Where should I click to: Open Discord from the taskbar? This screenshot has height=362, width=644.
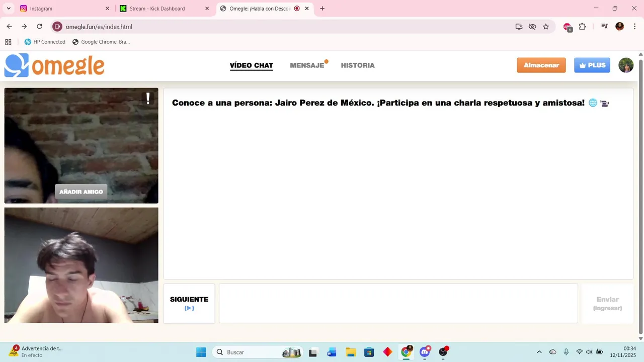[425, 352]
